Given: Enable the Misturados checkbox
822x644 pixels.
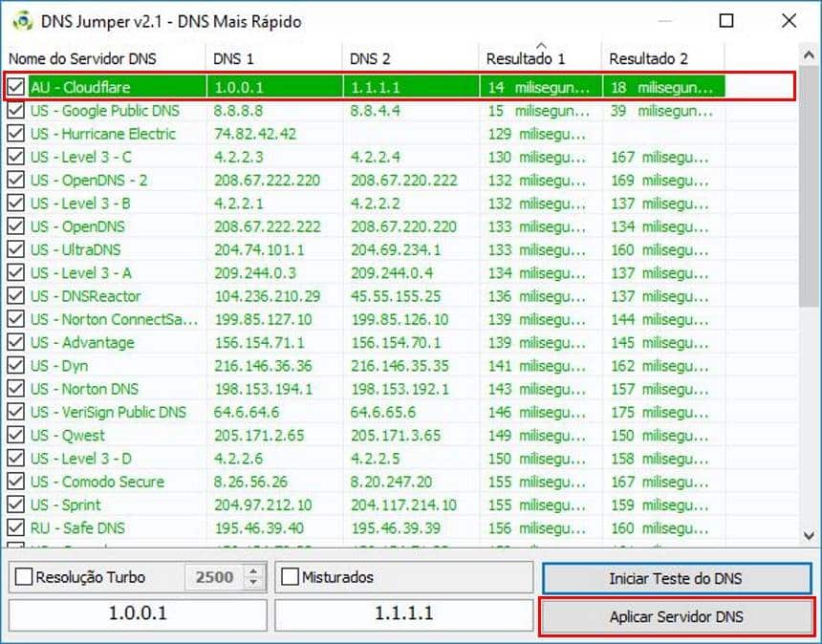Looking at the screenshot, I should 290,577.
